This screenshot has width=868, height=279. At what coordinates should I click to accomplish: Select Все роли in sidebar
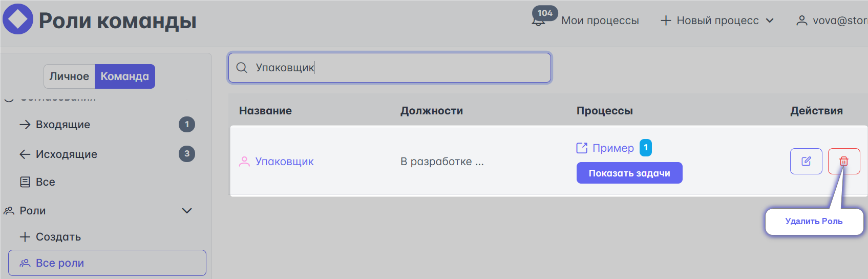107,263
